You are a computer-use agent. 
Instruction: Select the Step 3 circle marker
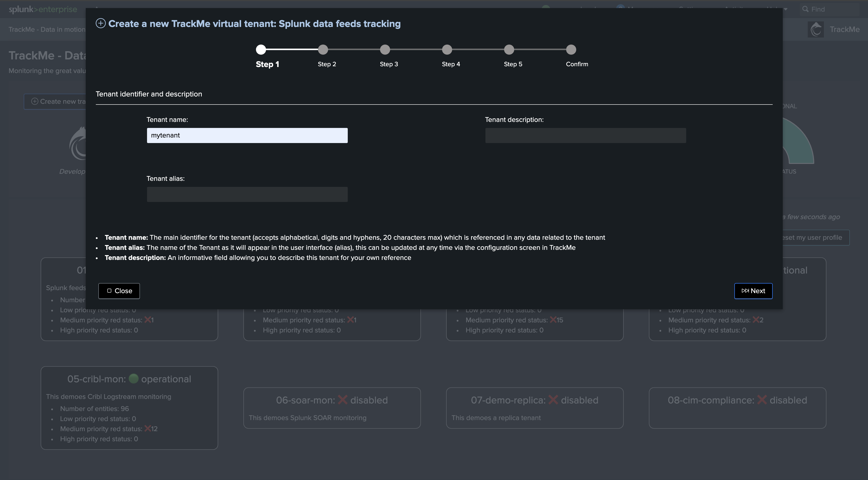click(385, 49)
